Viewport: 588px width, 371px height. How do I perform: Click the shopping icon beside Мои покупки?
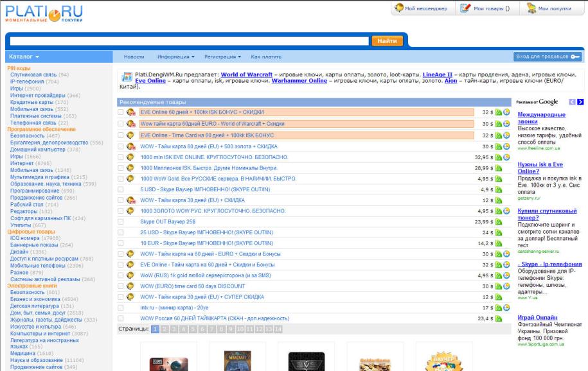531,8
